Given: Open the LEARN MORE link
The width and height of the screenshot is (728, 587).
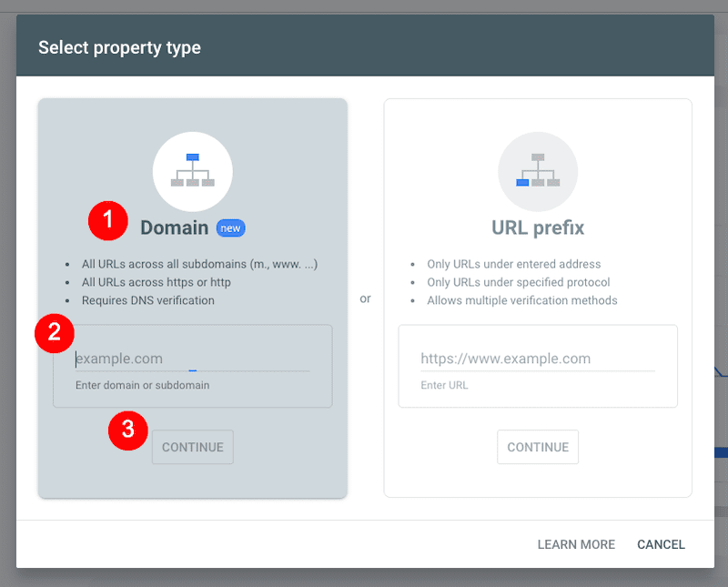Looking at the screenshot, I should pyautogui.click(x=576, y=544).
